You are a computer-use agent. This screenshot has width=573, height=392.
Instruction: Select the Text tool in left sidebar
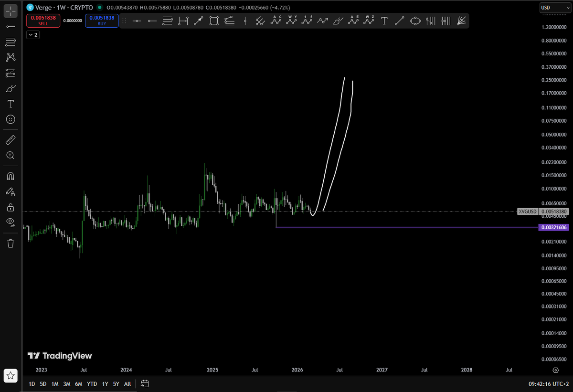click(11, 104)
